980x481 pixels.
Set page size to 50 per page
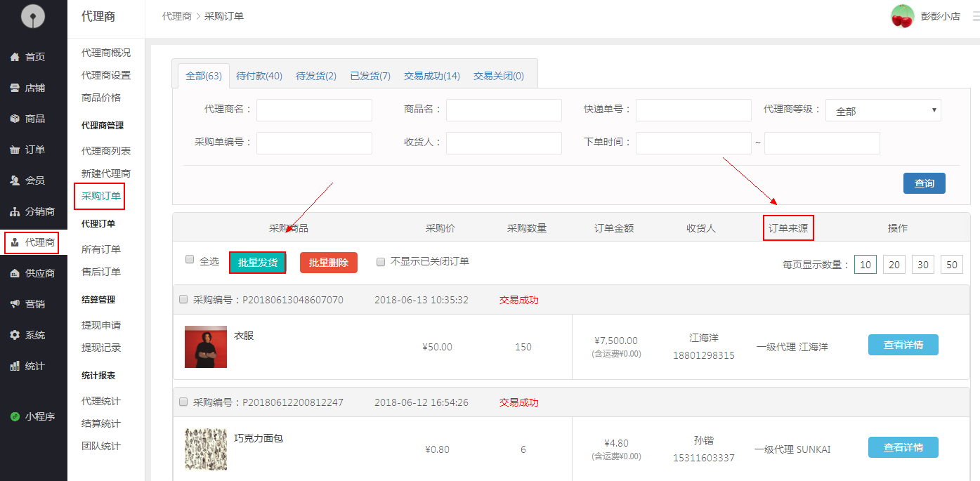(951, 265)
